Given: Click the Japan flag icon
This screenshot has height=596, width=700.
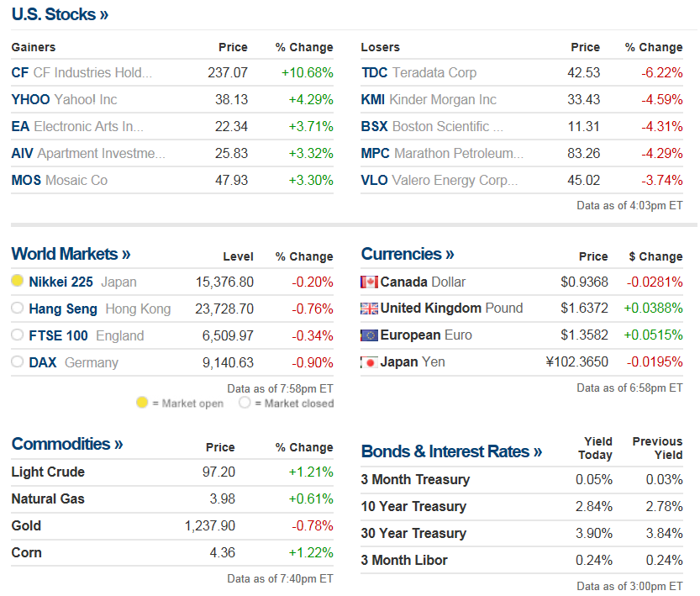Looking at the screenshot, I should 369,362.
